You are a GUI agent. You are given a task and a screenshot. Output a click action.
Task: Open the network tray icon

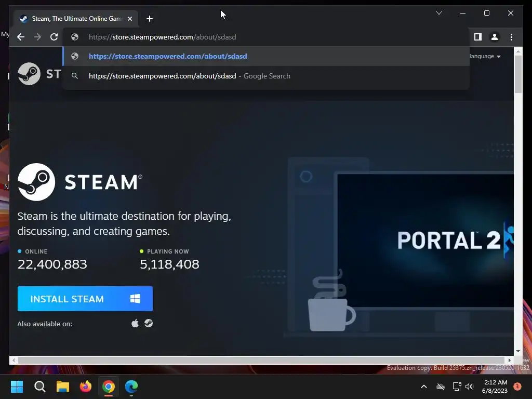click(x=457, y=387)
